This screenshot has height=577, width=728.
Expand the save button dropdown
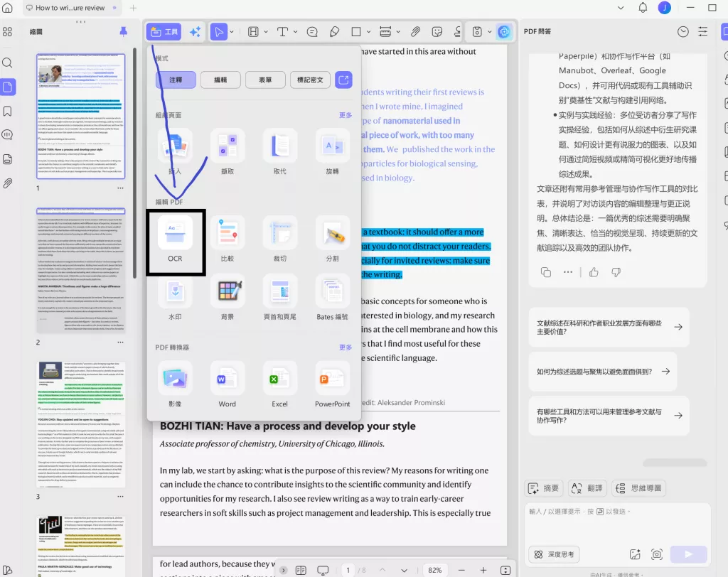click(489, 31)
